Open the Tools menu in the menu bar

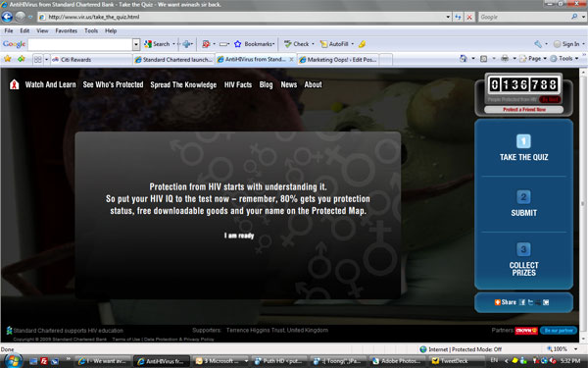tap(91, 30)
